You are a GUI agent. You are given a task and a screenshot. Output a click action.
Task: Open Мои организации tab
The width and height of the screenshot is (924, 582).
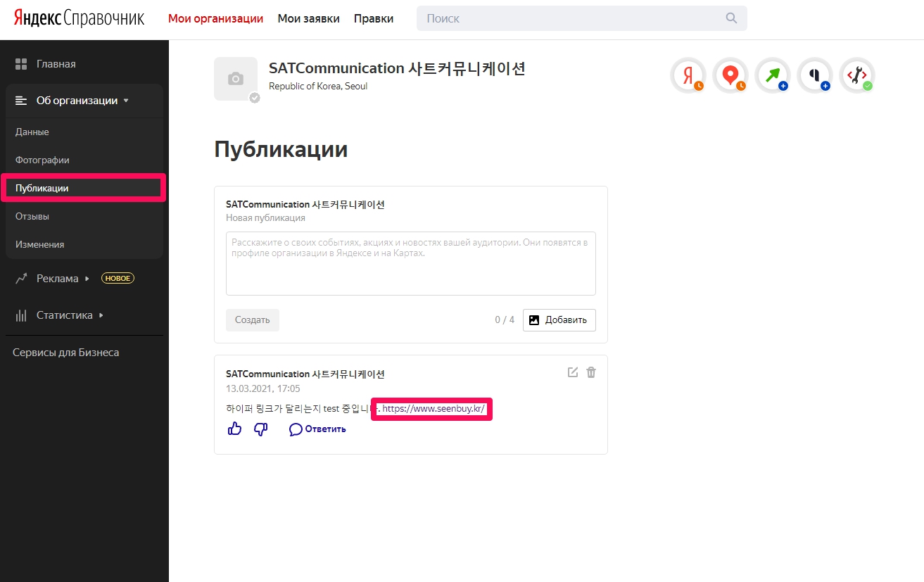tap(215, 18)
